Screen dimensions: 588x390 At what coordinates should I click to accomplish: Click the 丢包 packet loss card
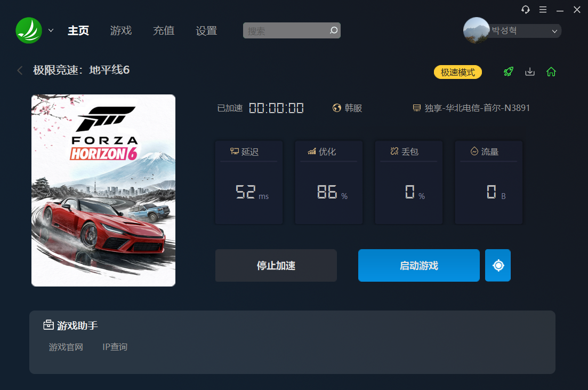point(409,182)
